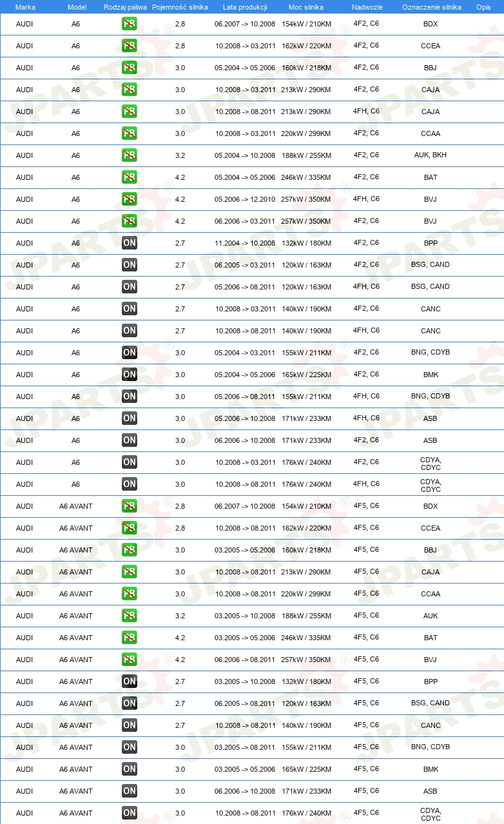The height and width of the screenshot is (824, 504).
Task: Click the PB fuel icon in the A6 AVANT CAJA row
Action: 130,572
